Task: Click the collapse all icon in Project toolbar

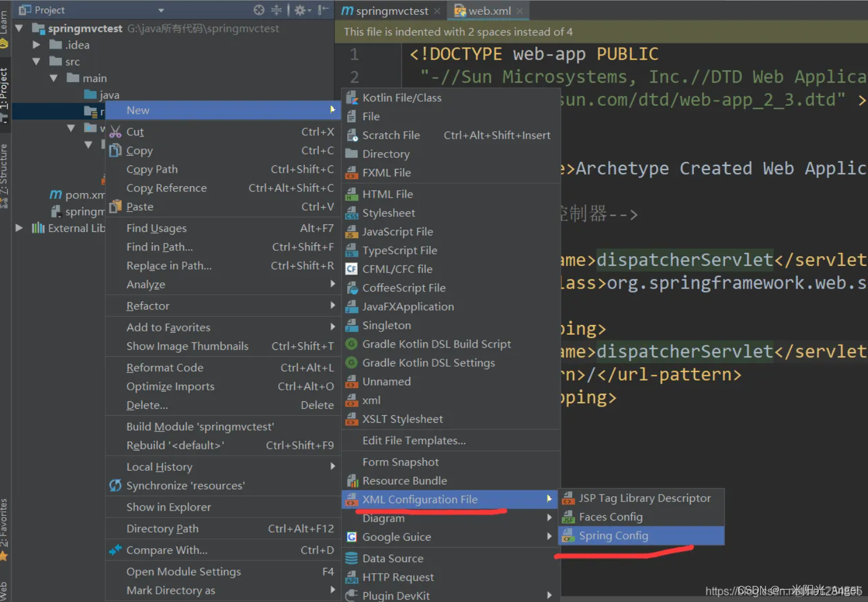Action: 277,10
